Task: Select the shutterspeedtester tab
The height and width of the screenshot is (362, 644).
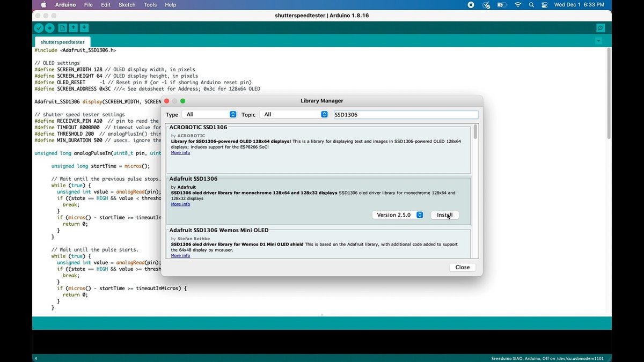Action: 62,42
